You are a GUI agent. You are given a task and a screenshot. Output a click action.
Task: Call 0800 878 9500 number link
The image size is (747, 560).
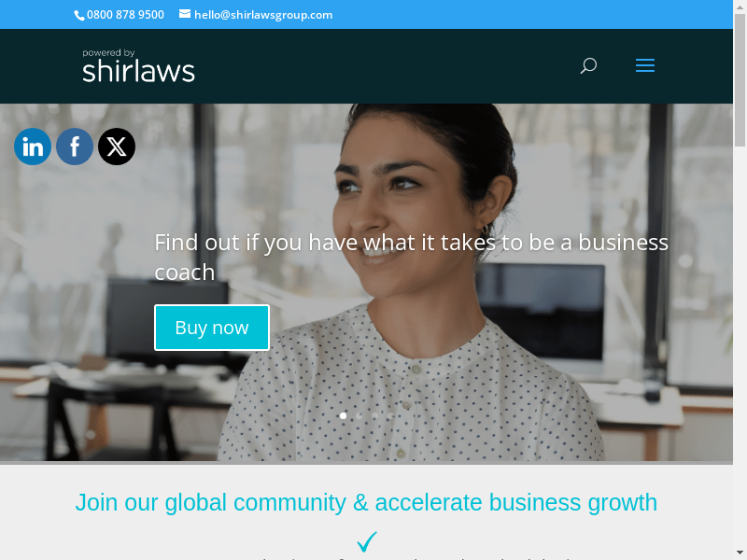[125, 15]
